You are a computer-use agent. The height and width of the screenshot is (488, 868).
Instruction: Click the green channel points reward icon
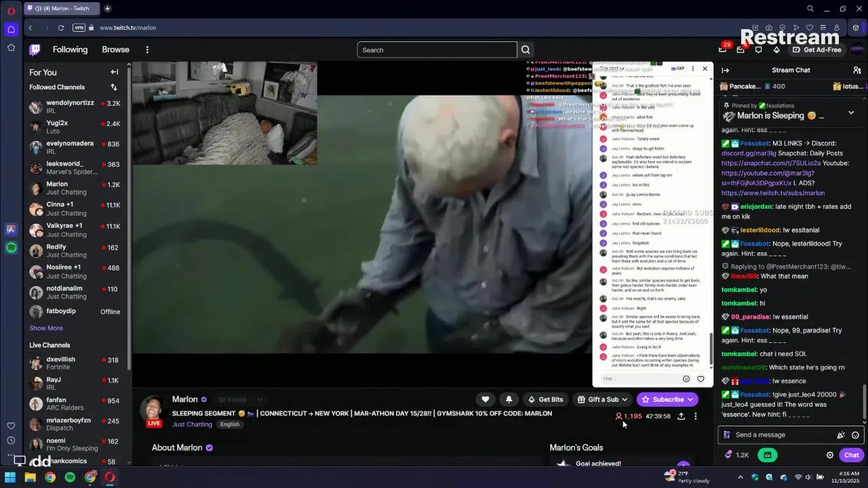point(768,455)
